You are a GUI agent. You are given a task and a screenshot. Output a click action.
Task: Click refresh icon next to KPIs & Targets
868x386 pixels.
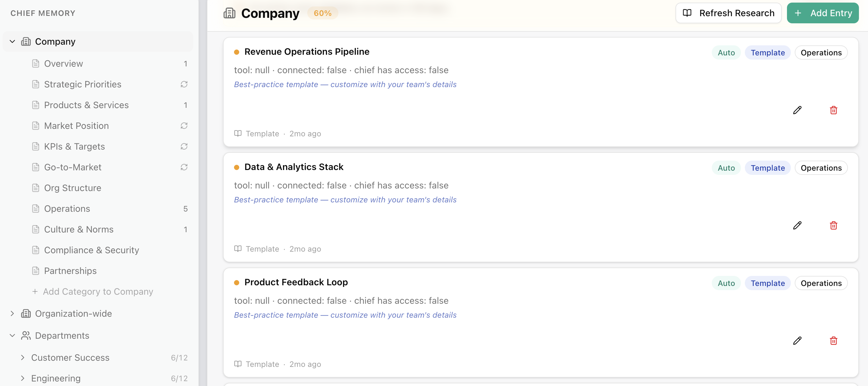[184, 146]
